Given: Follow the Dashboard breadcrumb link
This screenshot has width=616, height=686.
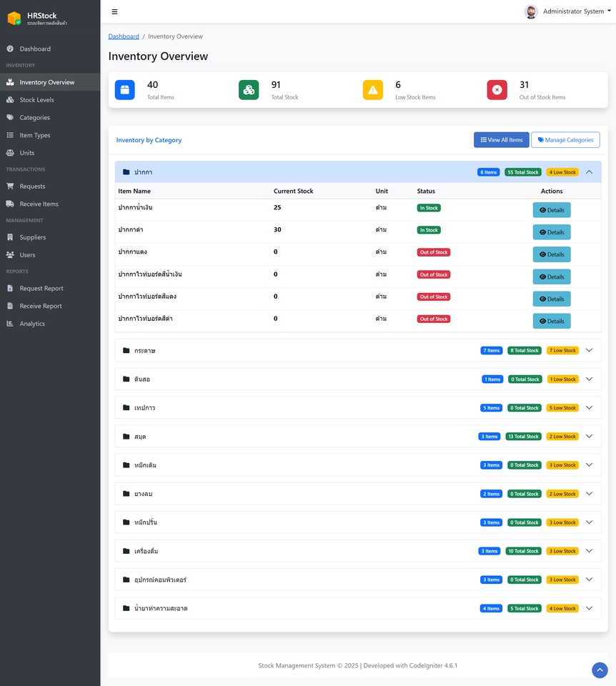Looking at the screenshot, I should pos(124,36).
